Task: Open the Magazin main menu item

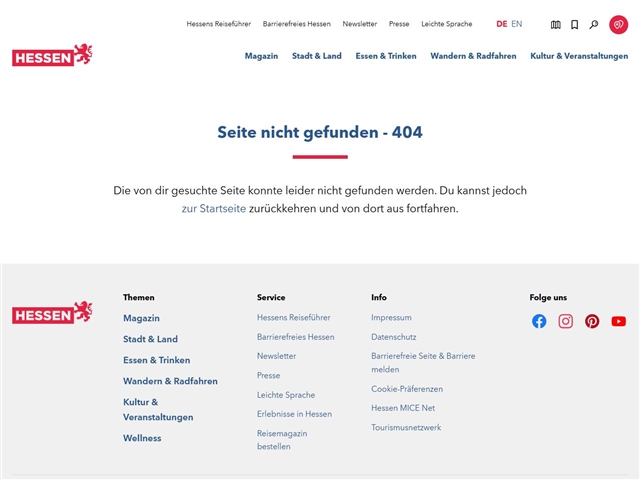Action: pos(261,56)
